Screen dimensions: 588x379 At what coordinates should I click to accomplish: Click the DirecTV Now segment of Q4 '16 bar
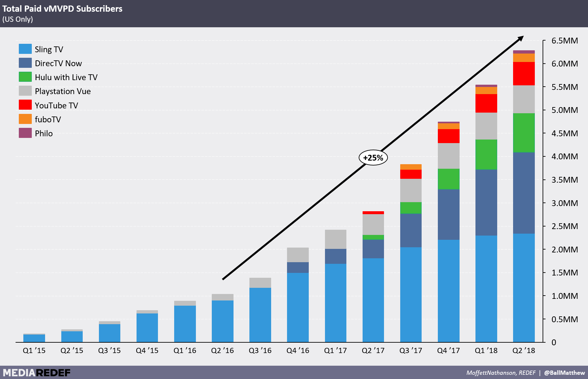(x=298, y=267)
